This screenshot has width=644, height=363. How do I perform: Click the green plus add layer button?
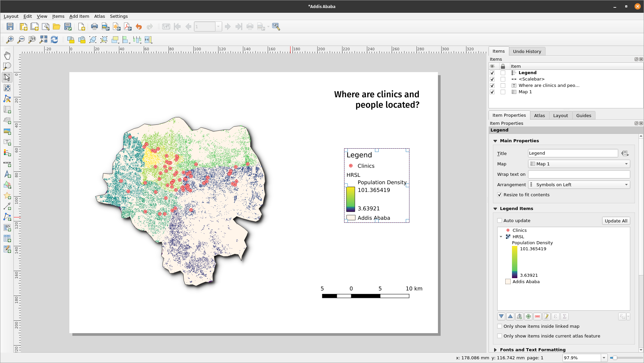click(528, 316)
